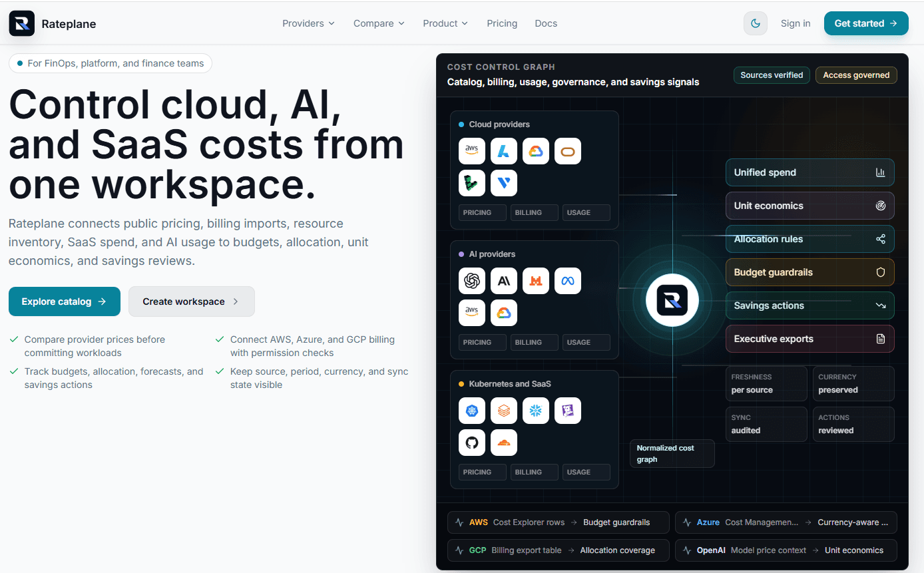Click the PRICING chip under Cloud providers
The image size is (924, 573).
pos(483,212)
